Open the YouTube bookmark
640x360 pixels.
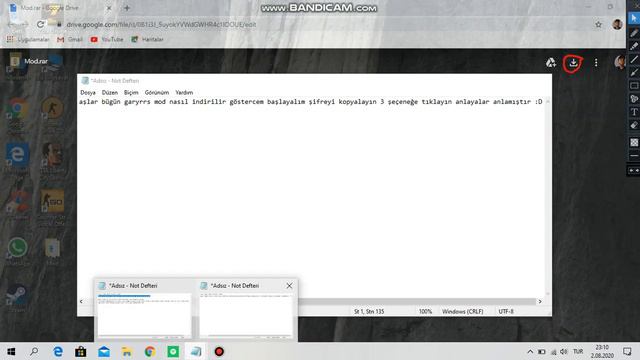pyautogui.click(x=107, y=39)
